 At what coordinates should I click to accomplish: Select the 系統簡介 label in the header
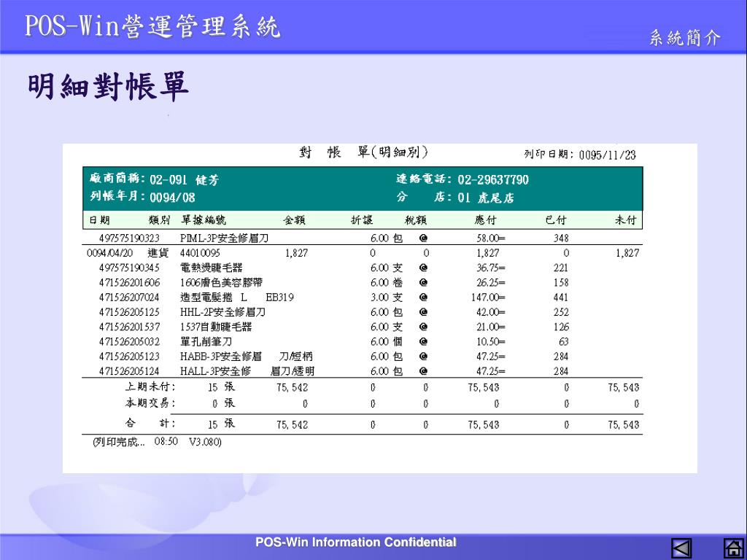[684, 38]
